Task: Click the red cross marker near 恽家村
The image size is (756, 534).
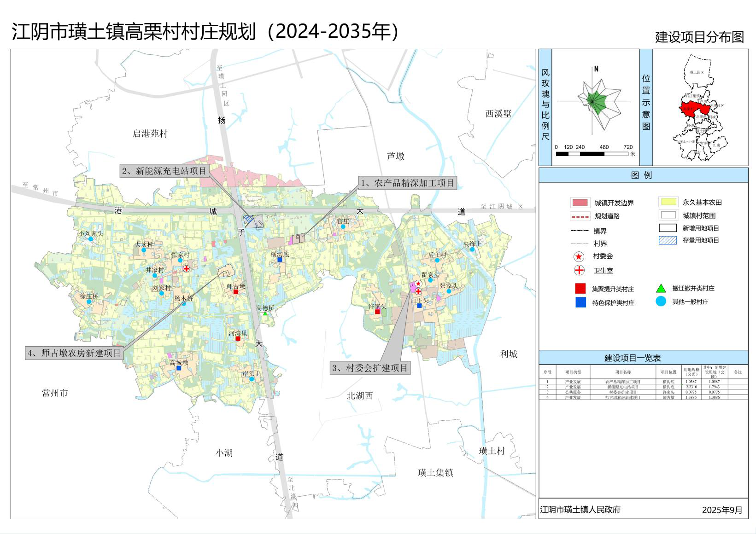Action: (186, 268)
